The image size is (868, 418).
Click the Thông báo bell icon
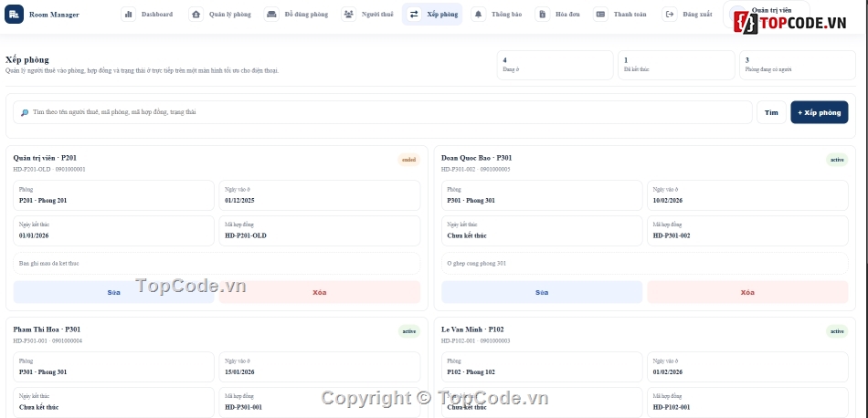[478, 15]
